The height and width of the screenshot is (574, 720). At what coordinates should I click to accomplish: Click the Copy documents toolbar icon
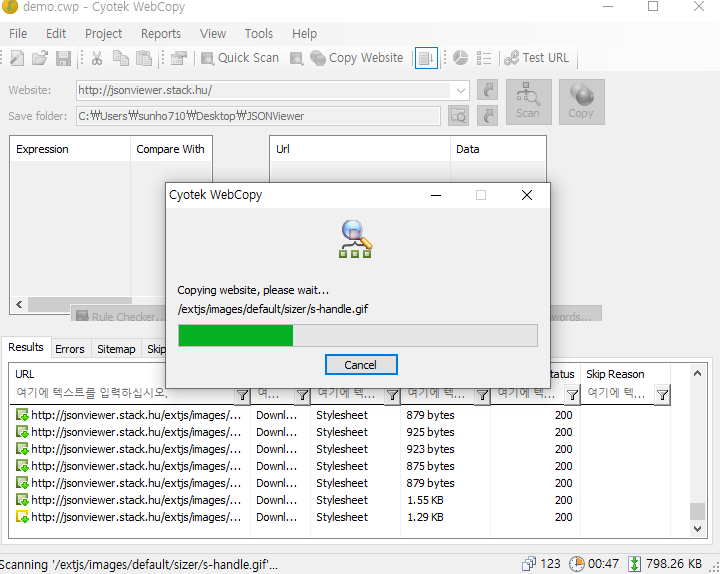click(121, 58)
